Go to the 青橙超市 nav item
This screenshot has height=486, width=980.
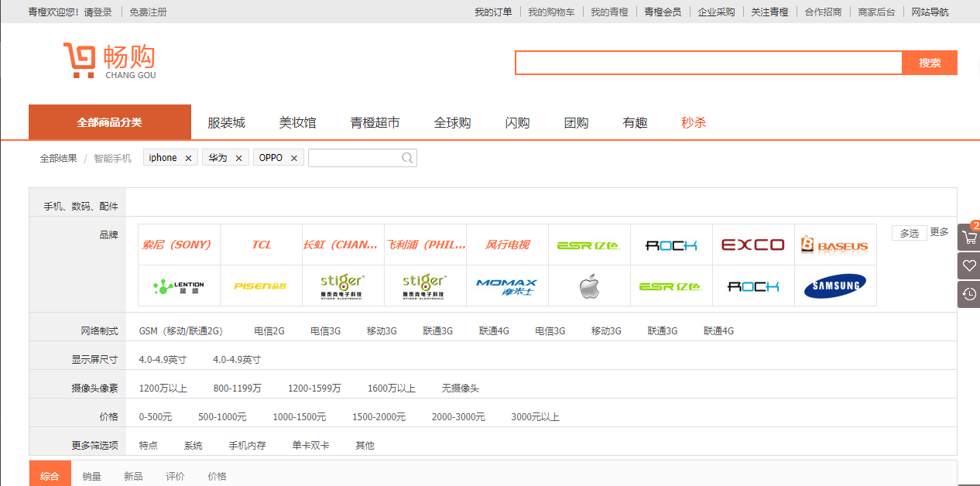click(375, 122)
